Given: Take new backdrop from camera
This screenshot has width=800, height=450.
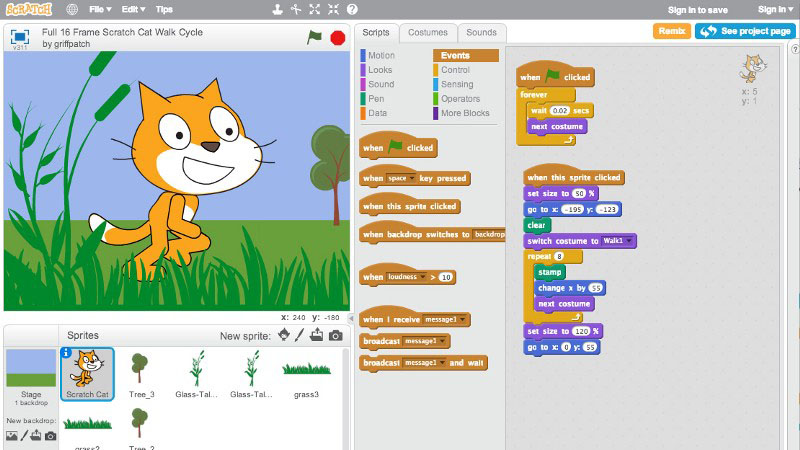Looking at the screenshot, I should tap(51, 436).
